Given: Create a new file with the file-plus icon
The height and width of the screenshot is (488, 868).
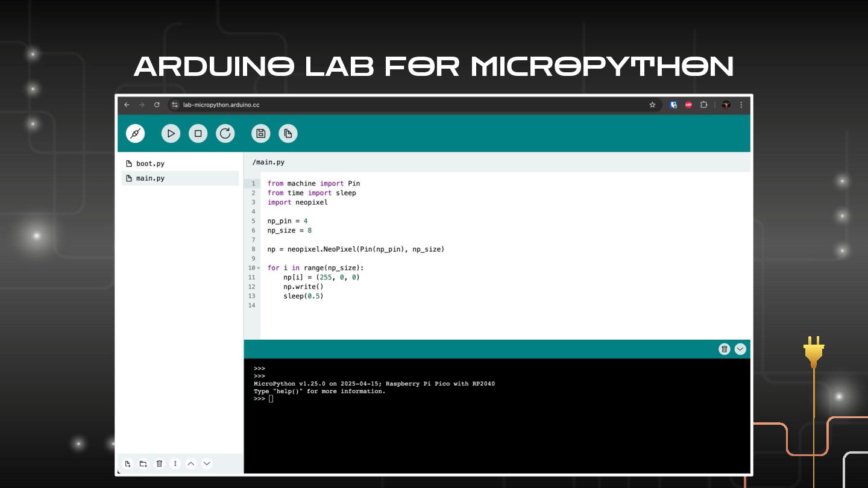Looking at the screenshot, I should click(128, 464).
